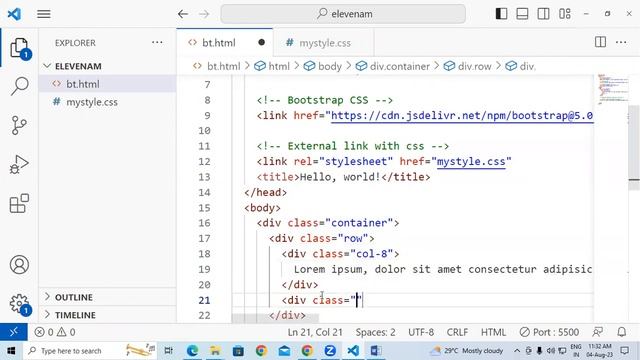Place the cursor in the Lorem ipsum text line
The height and width of the screenshot is (360, 640).
pyautogui.click(x=443, y=269)
